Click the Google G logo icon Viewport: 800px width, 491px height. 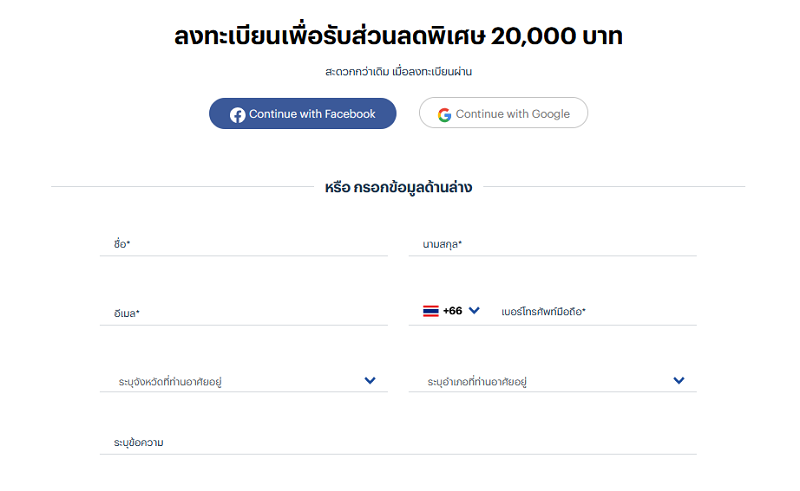coord(444,114)
